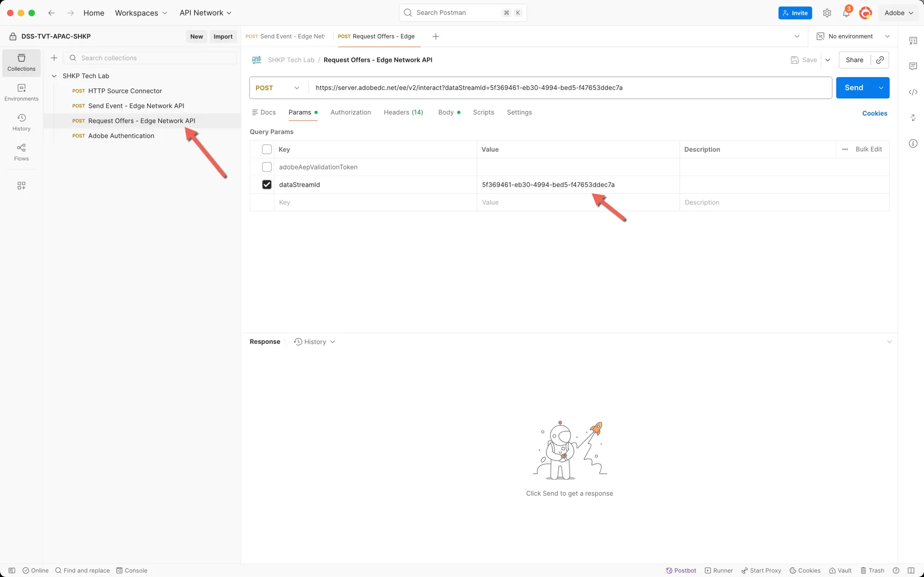The image size is (924, 577).
Task: Open the code snippet icon in right sidebar
Action: [x=913, y=92]
